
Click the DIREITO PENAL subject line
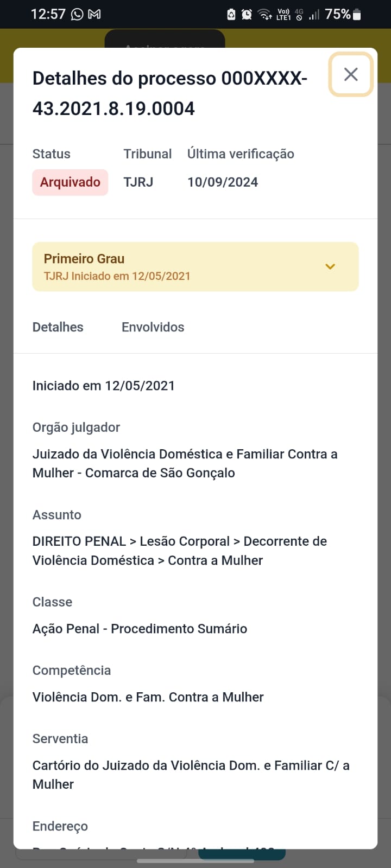coord(179,551)
